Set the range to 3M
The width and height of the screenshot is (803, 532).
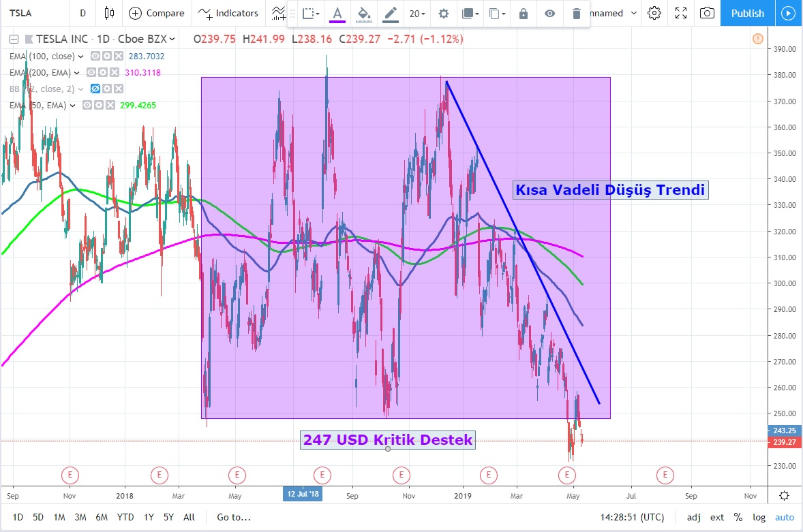point(80,517)
